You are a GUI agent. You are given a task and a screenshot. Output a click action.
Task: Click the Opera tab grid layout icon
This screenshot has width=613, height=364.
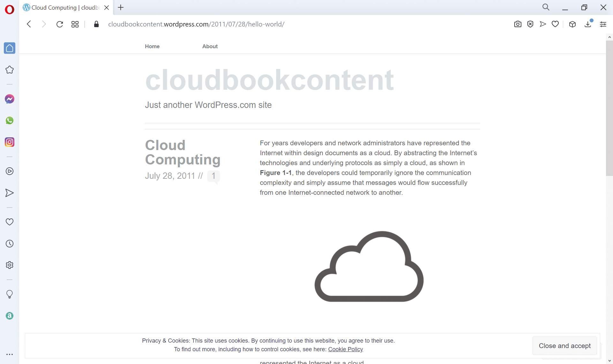(74, 24)
